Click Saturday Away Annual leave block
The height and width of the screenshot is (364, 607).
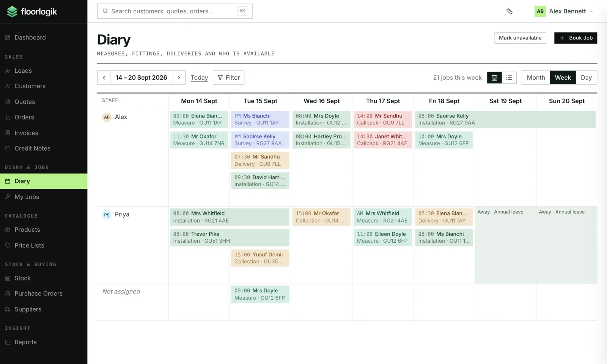505,245
